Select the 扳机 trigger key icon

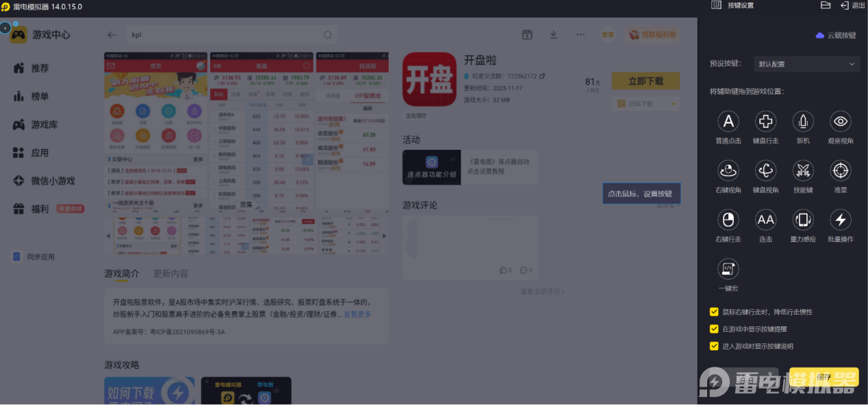click(803, 122)
